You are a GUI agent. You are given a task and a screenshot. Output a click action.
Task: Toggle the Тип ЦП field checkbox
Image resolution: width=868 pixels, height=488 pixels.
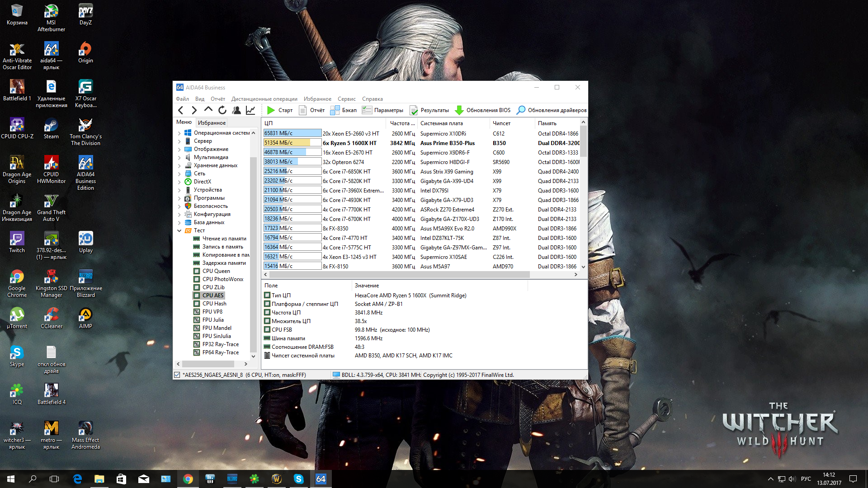[267, 296]
